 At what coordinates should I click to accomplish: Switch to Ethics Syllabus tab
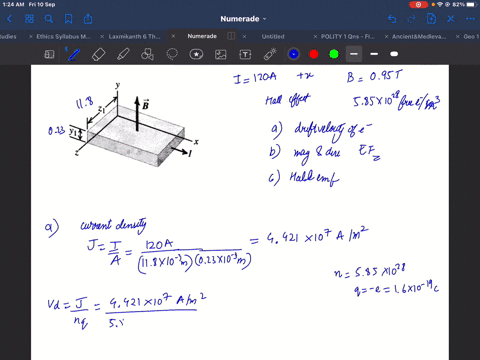pyautogui.click(x=63, y=36)
